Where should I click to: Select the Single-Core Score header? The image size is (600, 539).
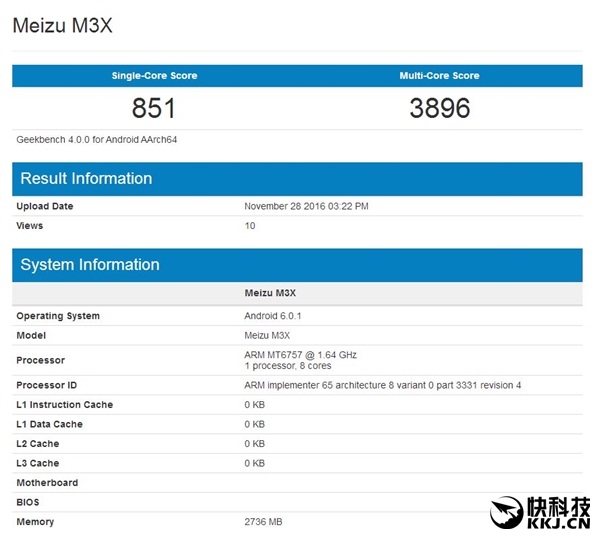tap(154, 76)
